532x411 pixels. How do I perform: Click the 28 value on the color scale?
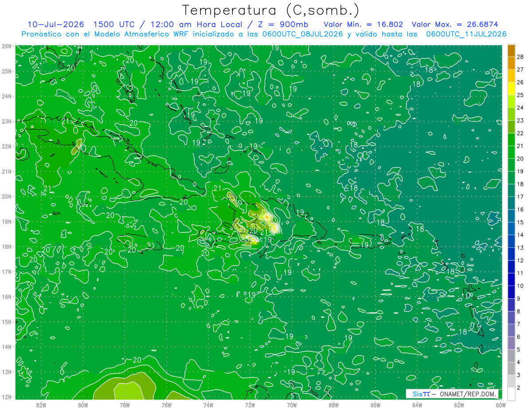click(x=520, y=56)
